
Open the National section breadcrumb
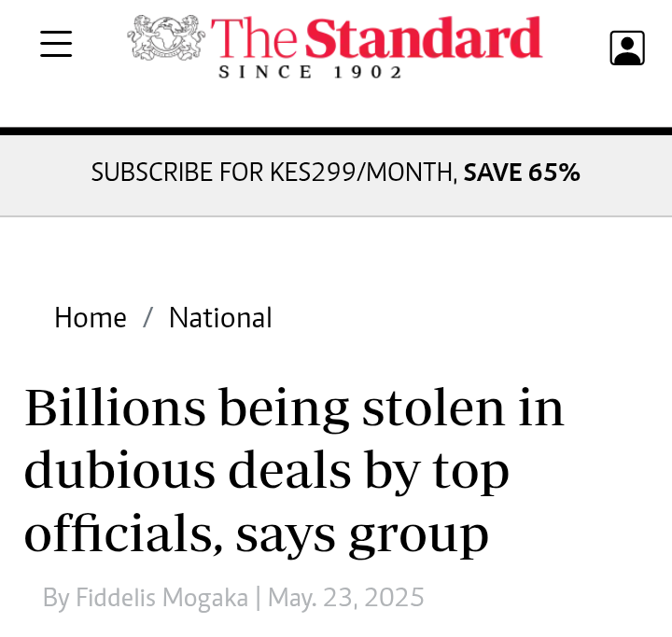pos(220,318)
